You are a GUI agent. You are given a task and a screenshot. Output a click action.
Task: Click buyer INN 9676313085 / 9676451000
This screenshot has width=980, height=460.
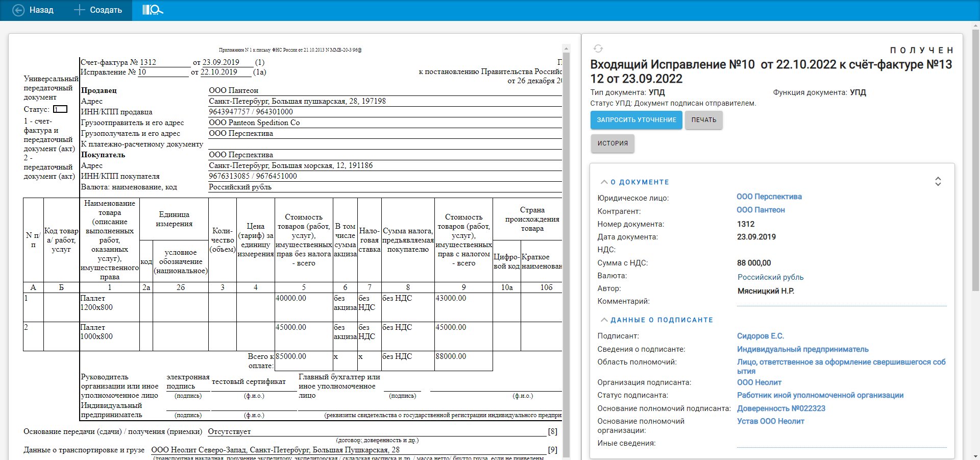253,176
